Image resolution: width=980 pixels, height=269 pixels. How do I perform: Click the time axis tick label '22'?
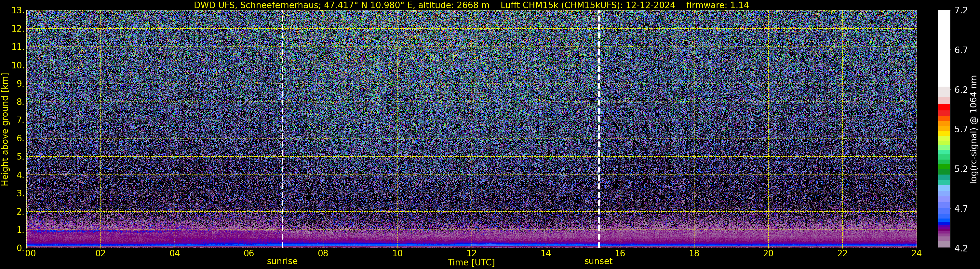coord(842,253)
